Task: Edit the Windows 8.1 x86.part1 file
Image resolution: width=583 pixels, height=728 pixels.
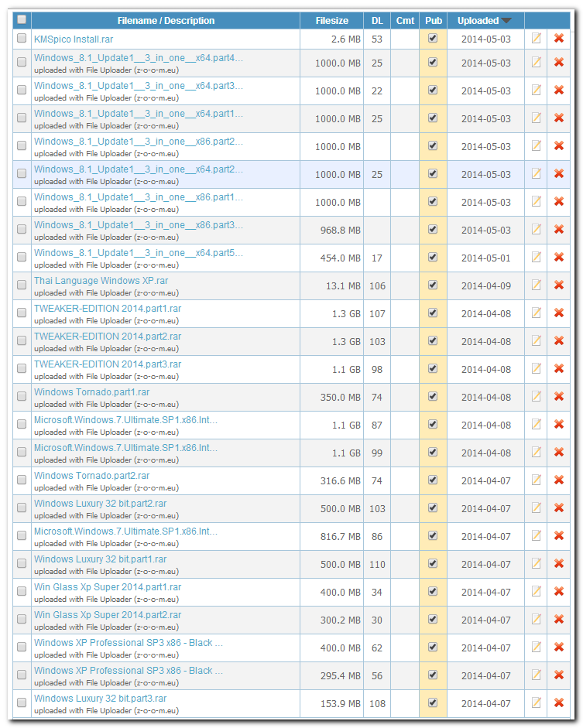Action: click(536, 202)
